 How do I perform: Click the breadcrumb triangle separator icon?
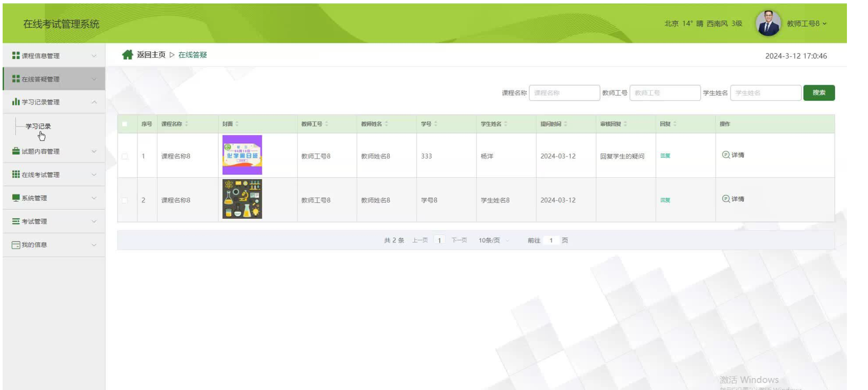[x=172, y=54]
